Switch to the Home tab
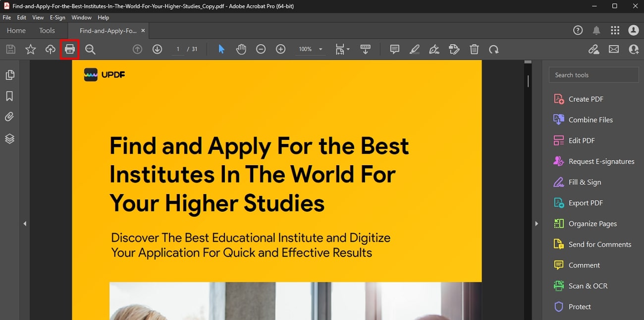The height and width of the screenshot is (320, 644). click(16, 30)
